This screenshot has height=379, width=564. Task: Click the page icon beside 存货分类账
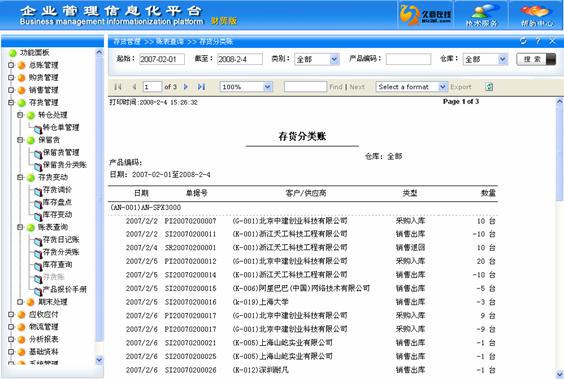(38, 253)
